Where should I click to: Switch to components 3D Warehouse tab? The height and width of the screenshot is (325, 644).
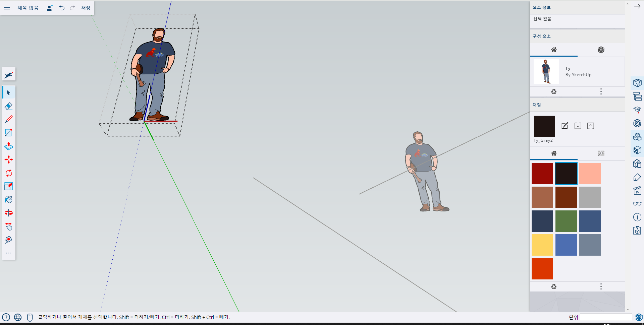click(x=601, y=50)
